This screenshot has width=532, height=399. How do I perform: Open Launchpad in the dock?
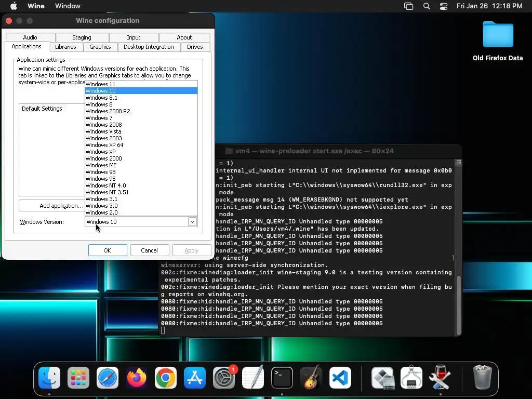point(78,378)
